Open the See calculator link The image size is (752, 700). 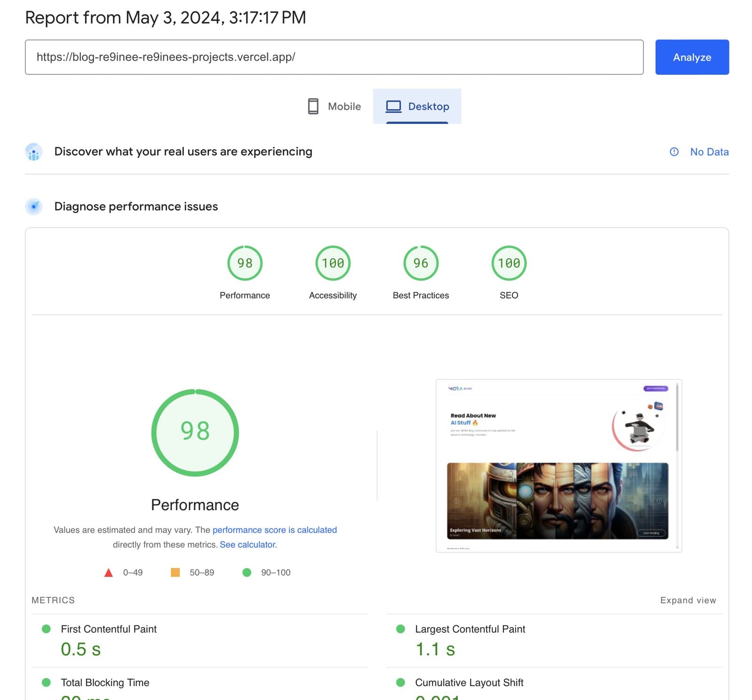(248, 544)
